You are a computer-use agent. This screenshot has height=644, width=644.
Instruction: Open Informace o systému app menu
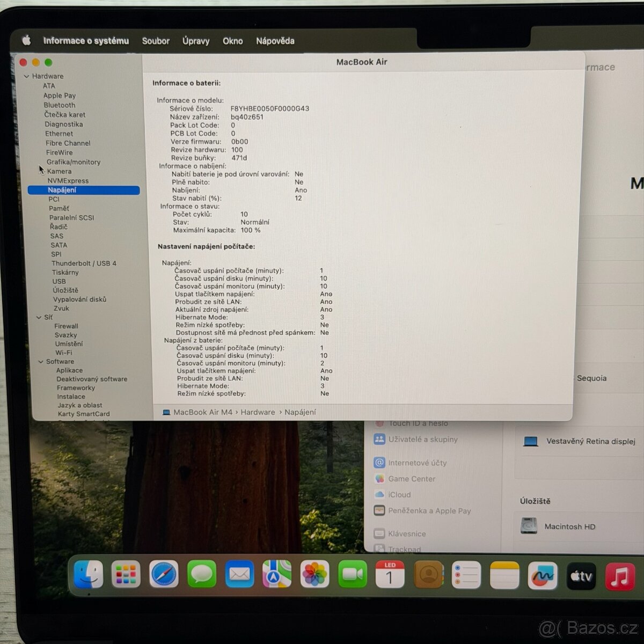pos(86,41)
